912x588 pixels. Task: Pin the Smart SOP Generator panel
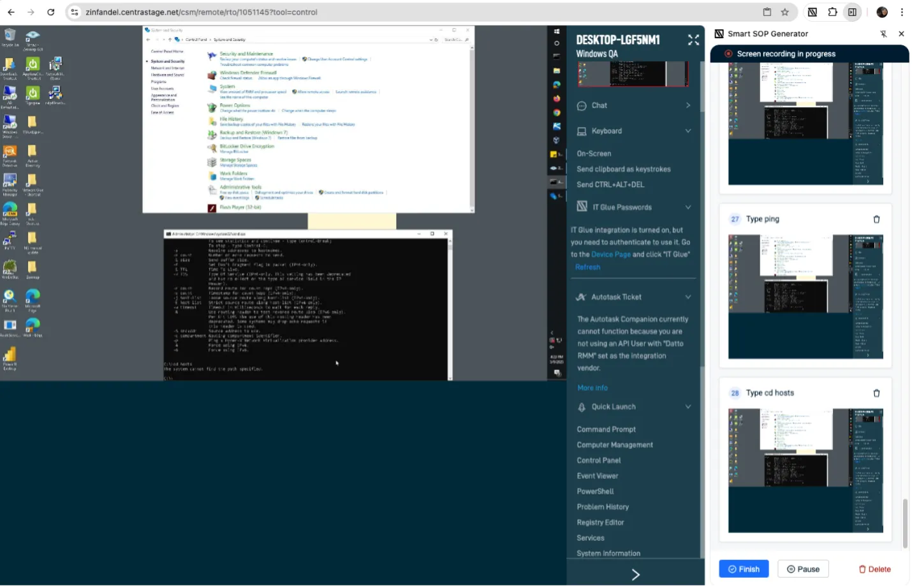883,34
